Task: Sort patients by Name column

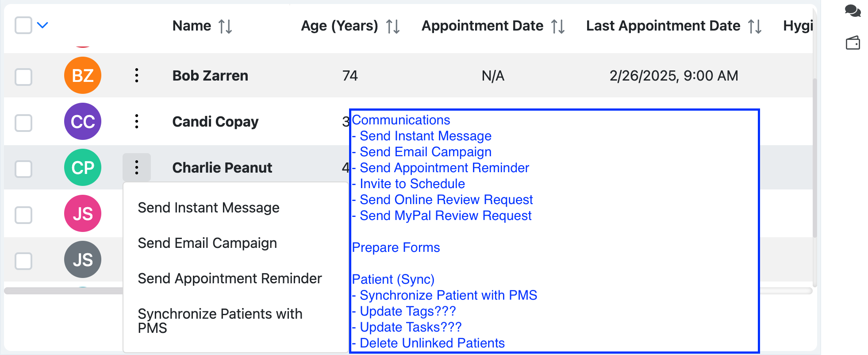Action: coord(225,26)
